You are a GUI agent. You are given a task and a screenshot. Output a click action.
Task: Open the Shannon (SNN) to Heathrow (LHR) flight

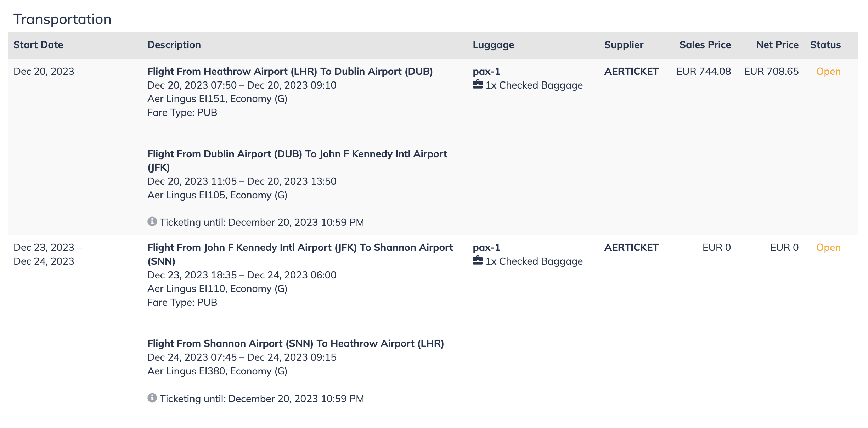(x=295, y=344)
